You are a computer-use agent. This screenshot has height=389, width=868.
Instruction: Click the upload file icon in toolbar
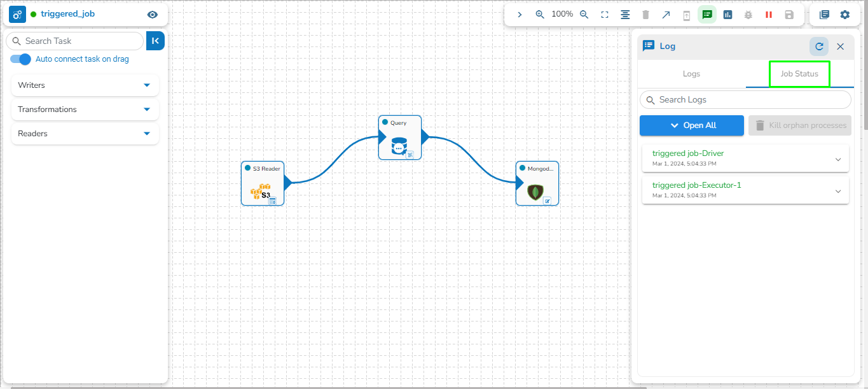click(x=687, y=15)
